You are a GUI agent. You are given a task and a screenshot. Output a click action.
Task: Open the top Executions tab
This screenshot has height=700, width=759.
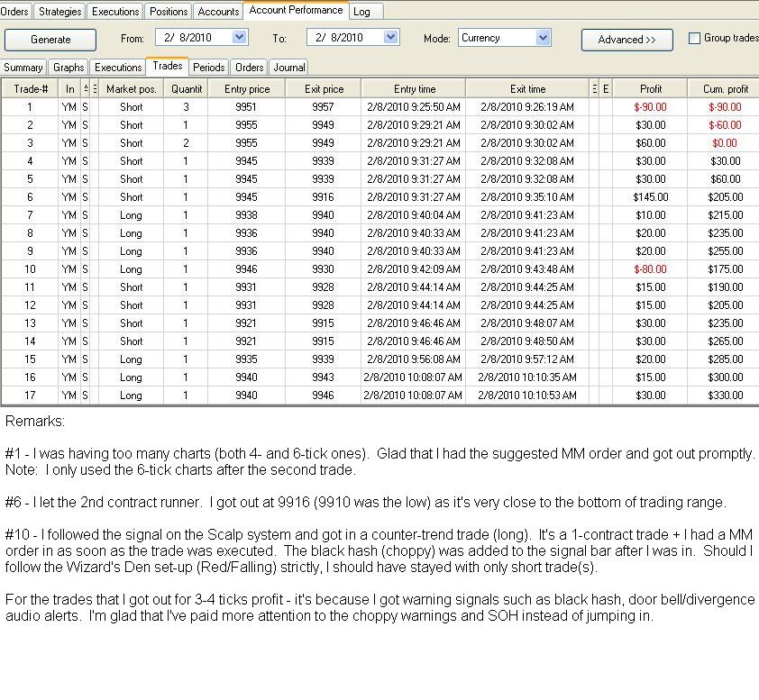[x=115, y=11]
